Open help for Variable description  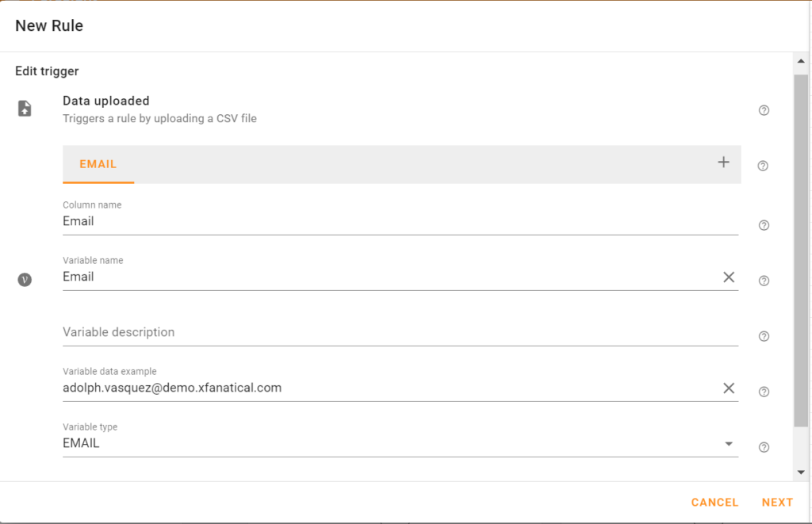point(763,336)
